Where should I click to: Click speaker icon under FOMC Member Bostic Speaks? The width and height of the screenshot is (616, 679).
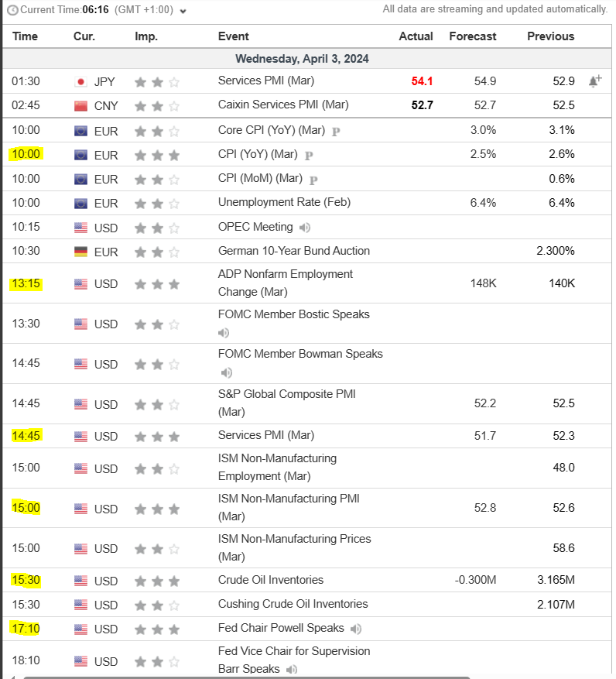click(224, 333)
